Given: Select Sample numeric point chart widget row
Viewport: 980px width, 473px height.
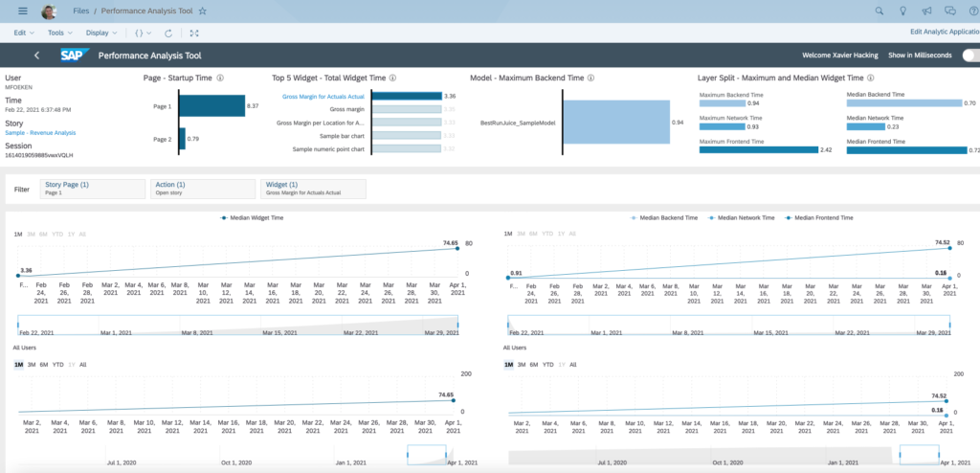Looking at the screenshot, I should tap(329, 149).
